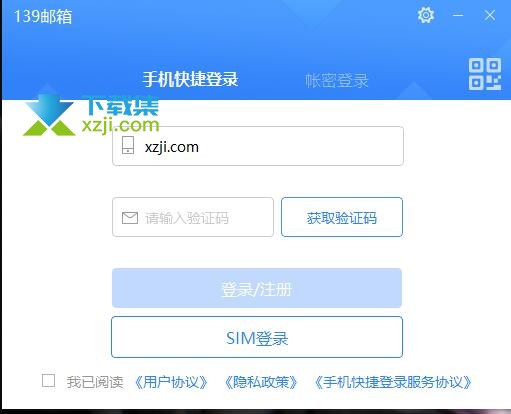Choose the SIM登录 button

257,337
